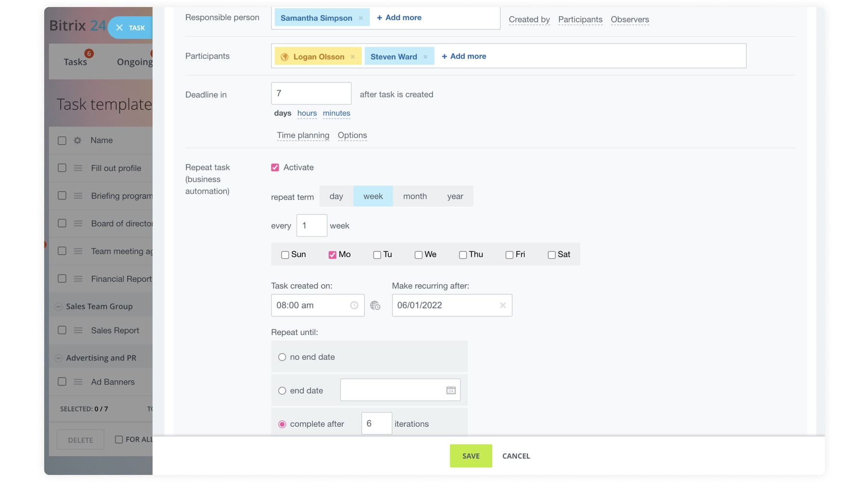Remove Steven Ward participant tag
This screenshot has width=868, height=491.
[425, 57]
